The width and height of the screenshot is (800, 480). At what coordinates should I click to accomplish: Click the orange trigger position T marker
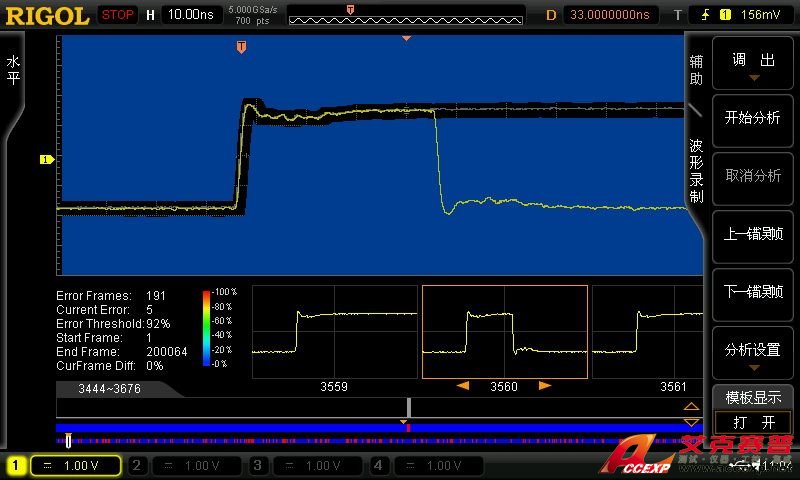241,47
